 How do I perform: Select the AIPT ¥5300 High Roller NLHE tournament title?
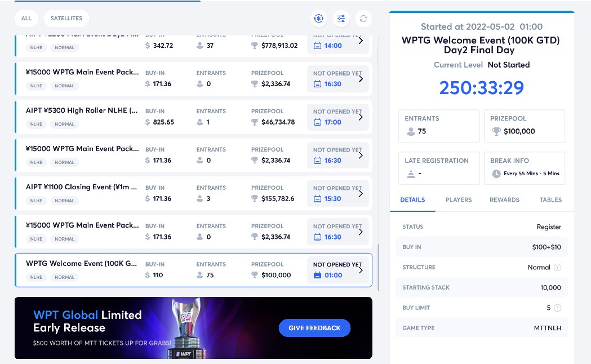[x=82, y=110]
